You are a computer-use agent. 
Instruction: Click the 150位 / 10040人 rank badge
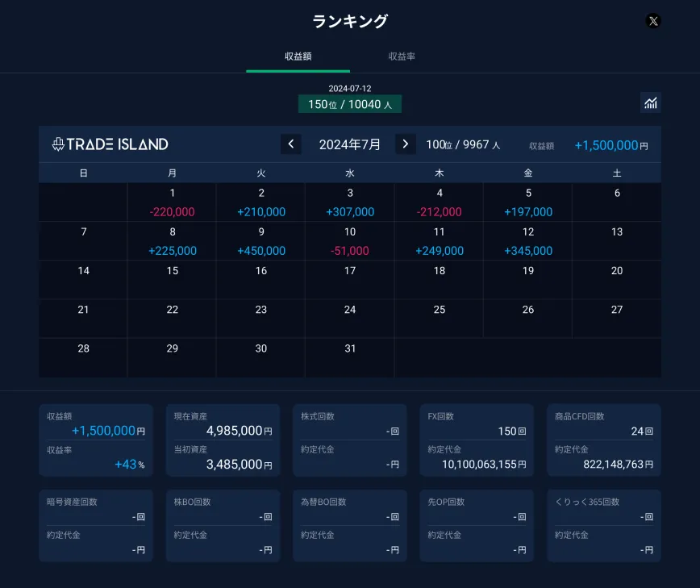[x=349, y=104]
